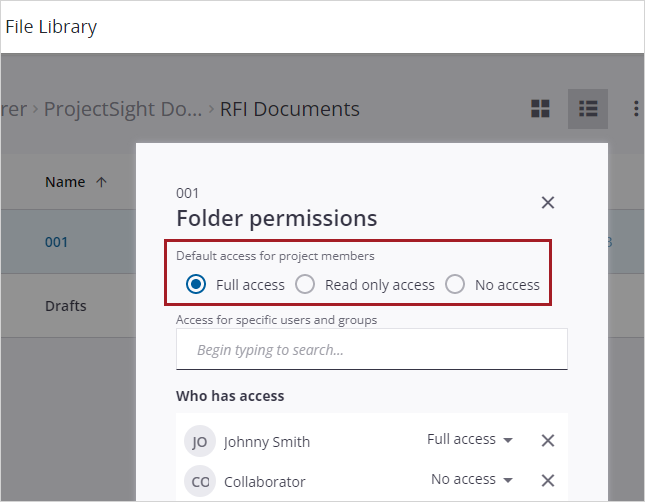Open the Drafts folder row
The height and width of the screenshot is (502, 645).
coord(66,306)
